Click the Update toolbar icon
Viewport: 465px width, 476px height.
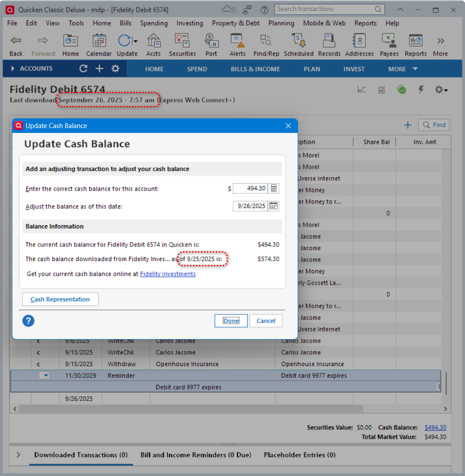pyautogui.click(x=124, y=41)
